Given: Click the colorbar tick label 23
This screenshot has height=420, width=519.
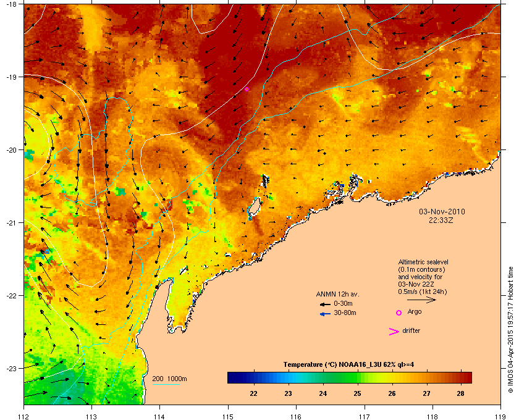Looking at the screenshot, I should 288,393.
